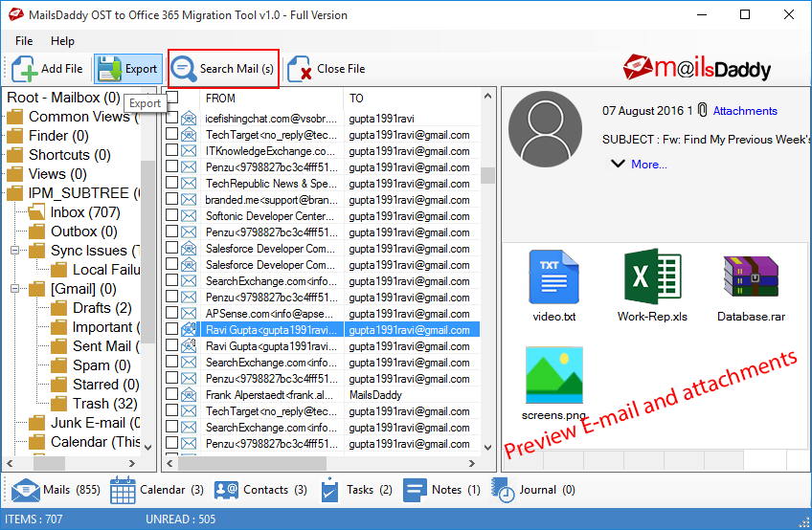Expand message details with More chevron
This screenshot has height=530, width=812.
coord(618,165)
